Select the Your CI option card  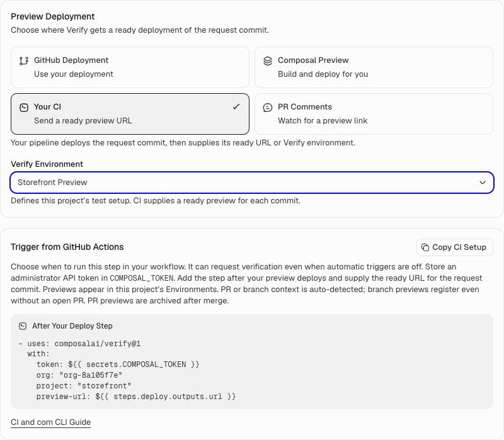(130, 114)
